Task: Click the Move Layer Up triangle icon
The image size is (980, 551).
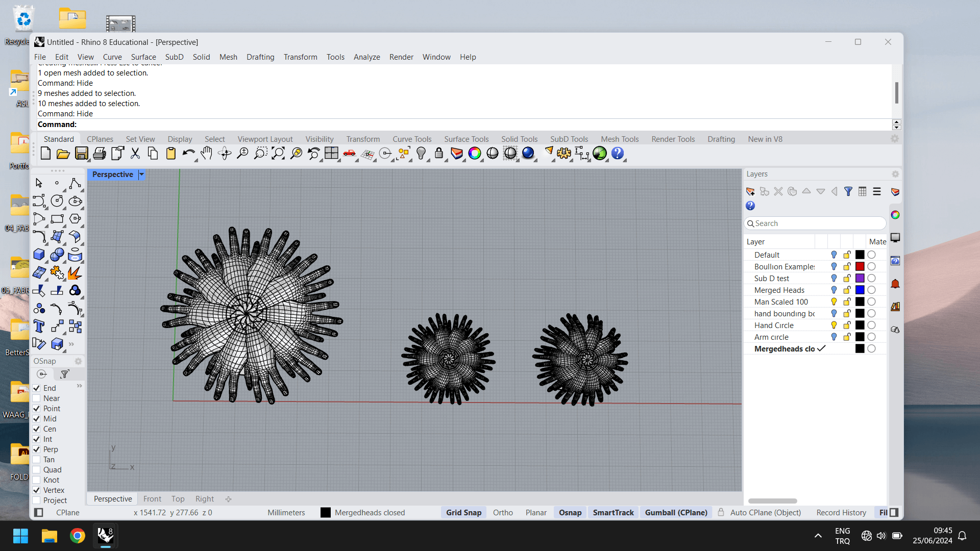Action: [x=806, y=192]
